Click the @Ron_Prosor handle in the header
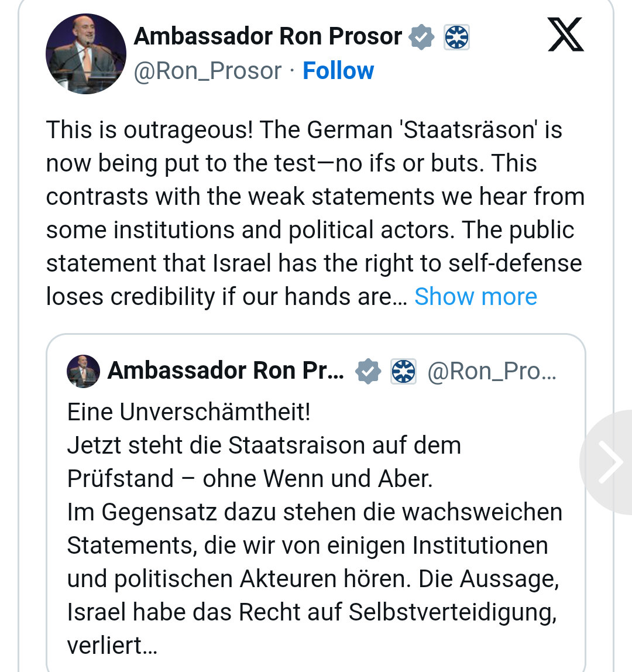 tap(208, 71)
